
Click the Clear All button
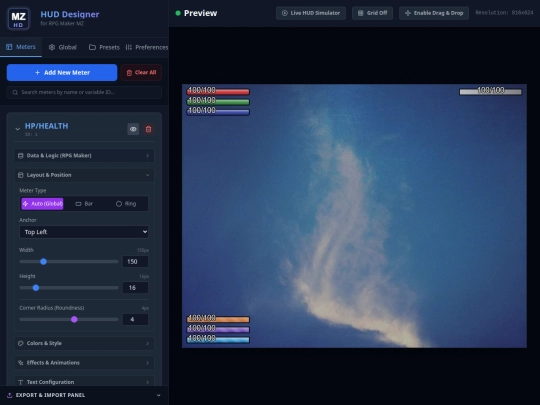[141, 73]
